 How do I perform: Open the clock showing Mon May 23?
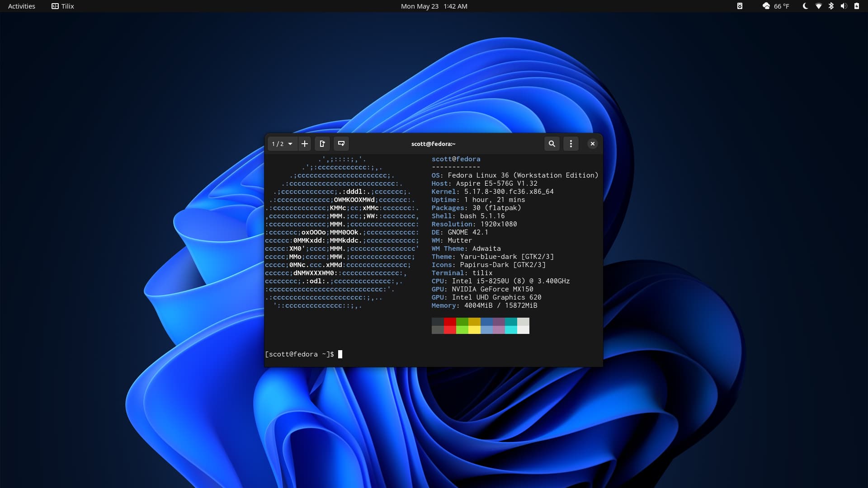pos(434,6)
